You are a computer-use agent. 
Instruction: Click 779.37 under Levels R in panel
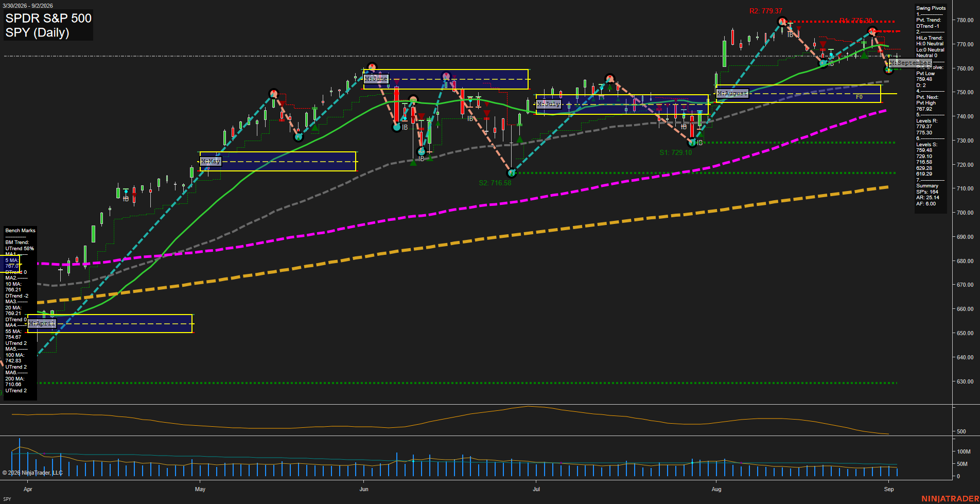pos(924,127)
